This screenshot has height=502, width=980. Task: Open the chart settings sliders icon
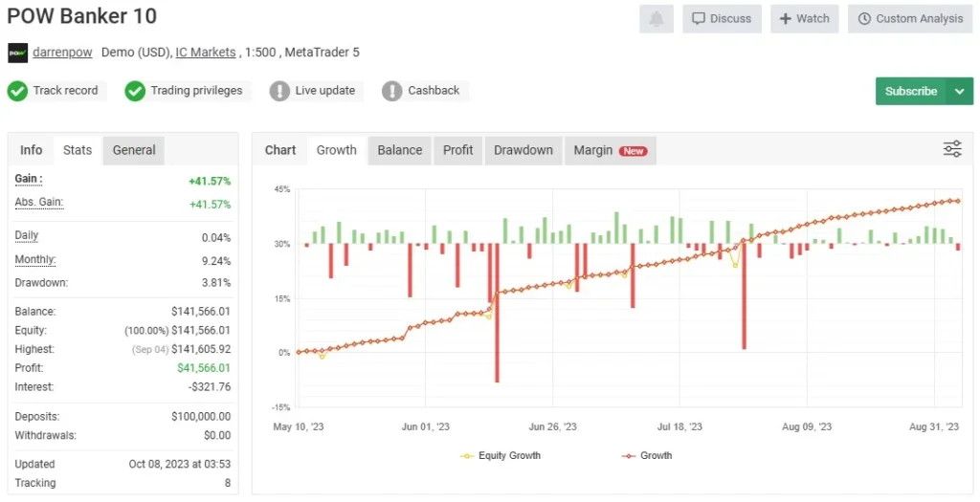click(952, 149)
